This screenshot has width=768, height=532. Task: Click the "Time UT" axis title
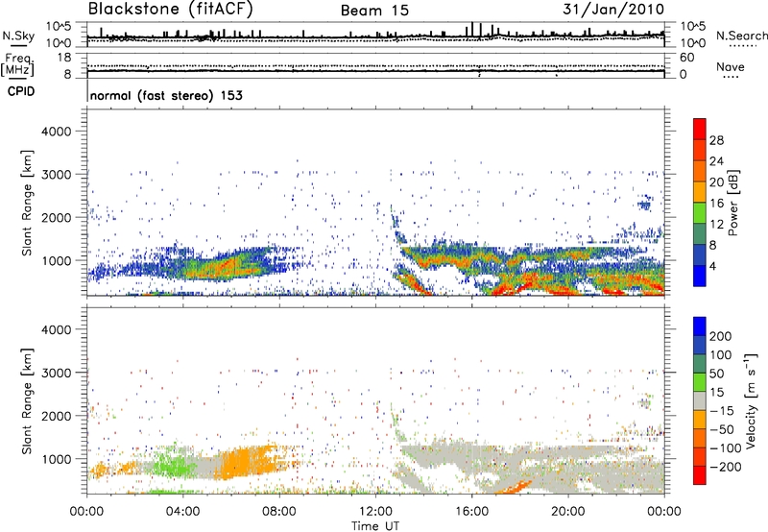coord(375,526)
